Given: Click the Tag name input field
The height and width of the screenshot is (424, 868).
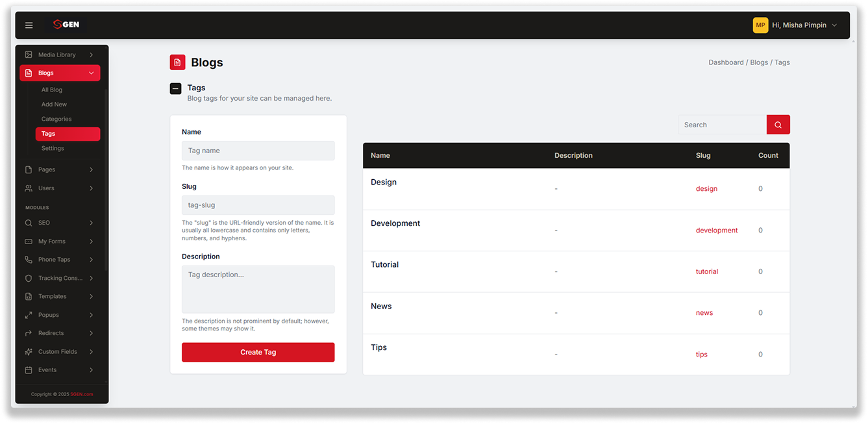Looking at the screenshot, I should pos(258,151).
